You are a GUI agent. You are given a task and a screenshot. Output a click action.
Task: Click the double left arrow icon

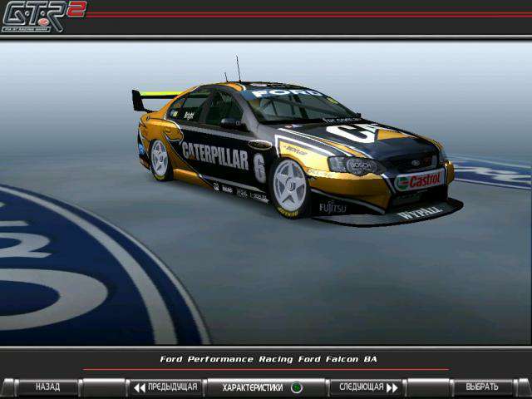[140, 388]
